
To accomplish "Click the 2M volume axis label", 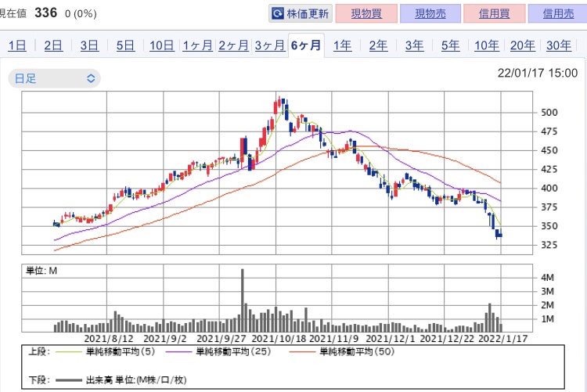I will (x=547, y=305).
